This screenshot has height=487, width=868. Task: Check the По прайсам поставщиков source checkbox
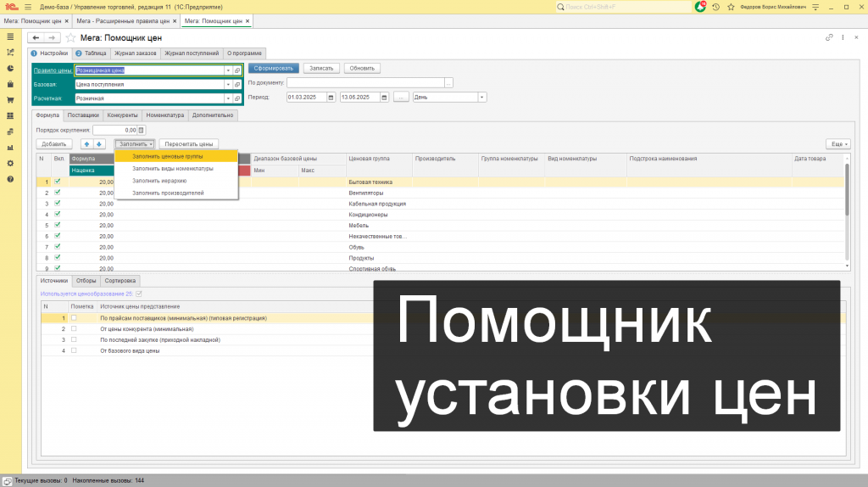pyautogui.click(x=74, y=318)
